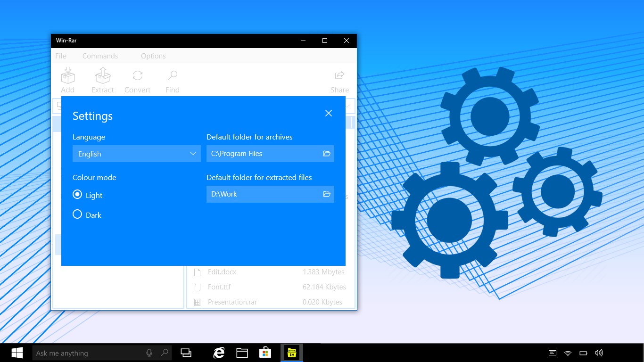Select the Edit.docx file name
644x362 pixels.
(222, 272)
